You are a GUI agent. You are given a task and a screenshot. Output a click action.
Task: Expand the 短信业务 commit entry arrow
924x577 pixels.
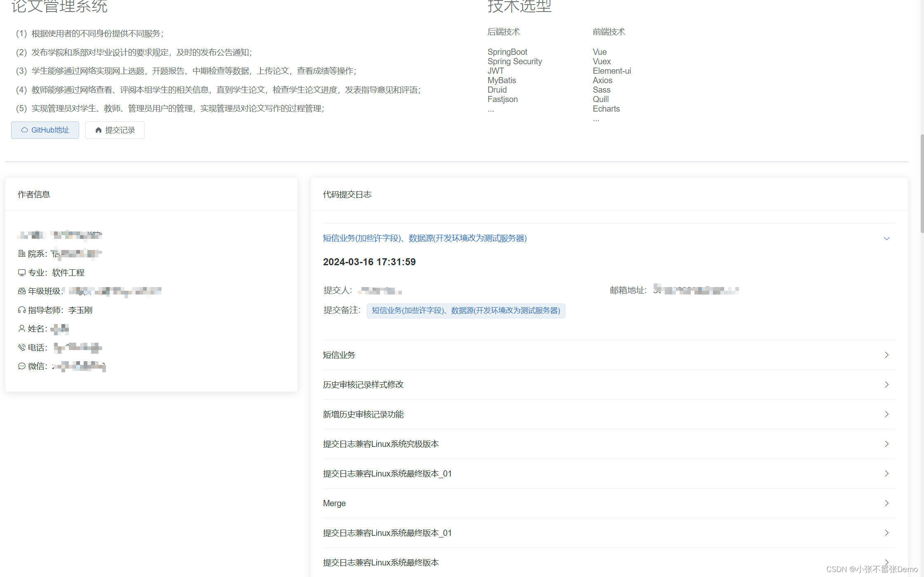886,355
